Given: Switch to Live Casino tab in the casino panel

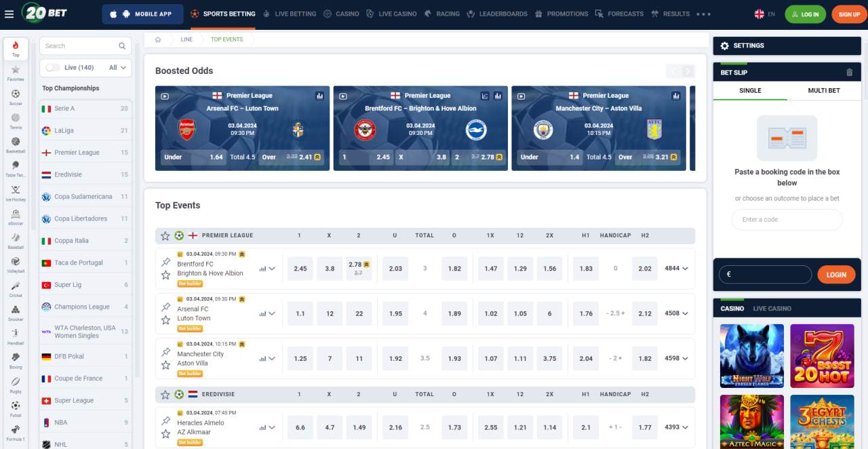Looking at the screenshot, I should coord(772,309).
